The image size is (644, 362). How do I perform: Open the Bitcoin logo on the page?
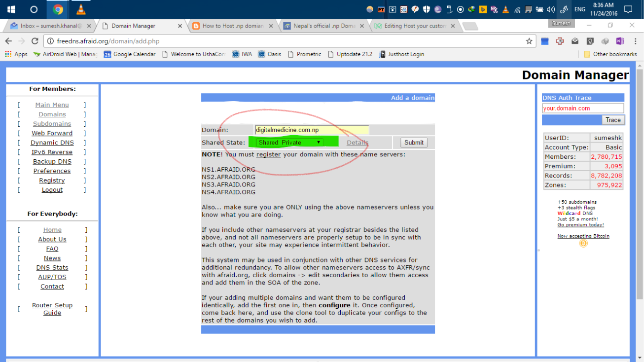(x=583, y=243)
